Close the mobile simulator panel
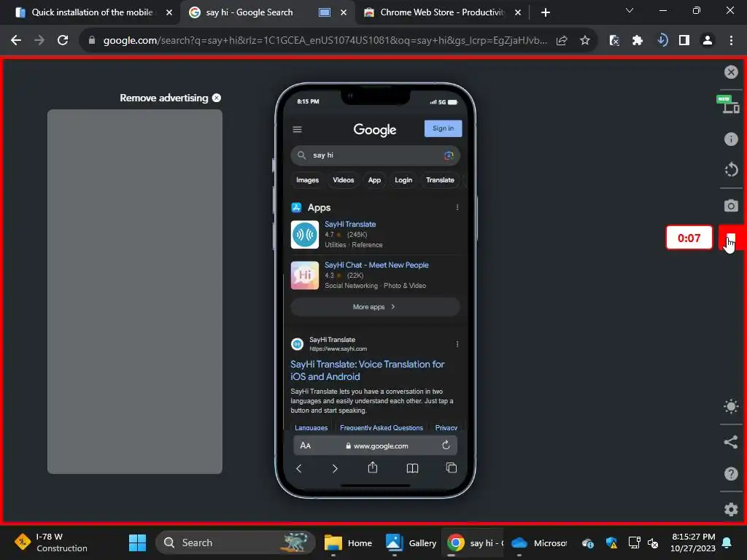This screenshot has width=747, height=560. click(731, 72)
